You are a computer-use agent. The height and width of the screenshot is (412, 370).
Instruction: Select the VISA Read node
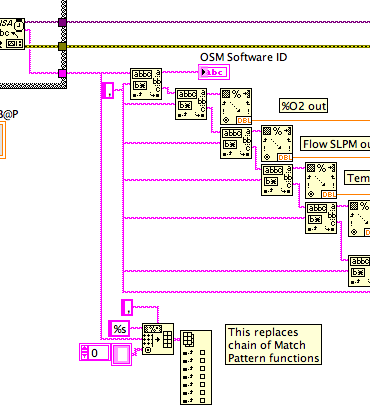(12, 34)
